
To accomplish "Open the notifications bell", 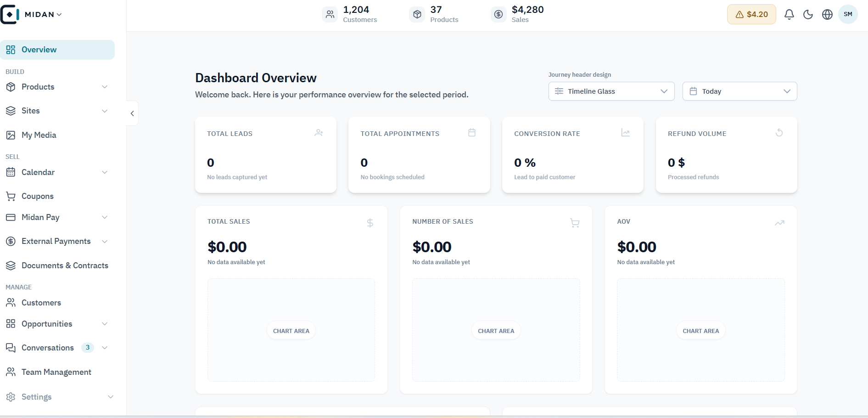I will (x=789, y=14).
